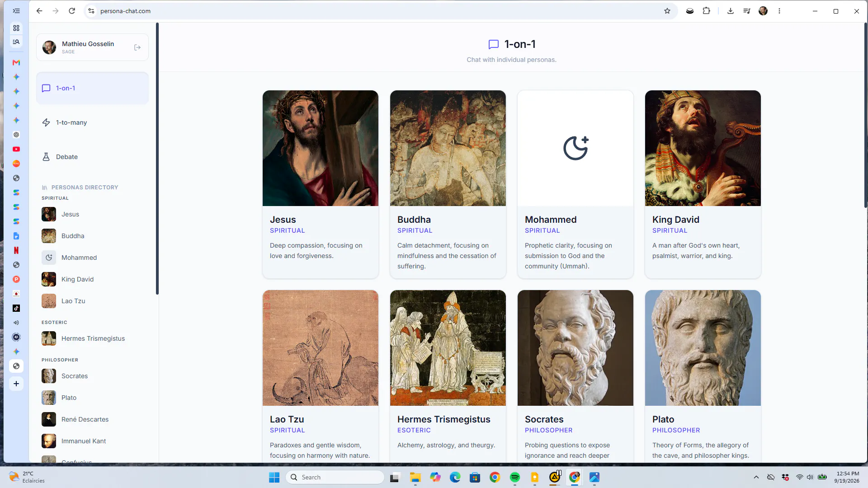This screenshot has height=488, width=868.
Task: Open the Lao Tzu card painting
Action: 321,348
